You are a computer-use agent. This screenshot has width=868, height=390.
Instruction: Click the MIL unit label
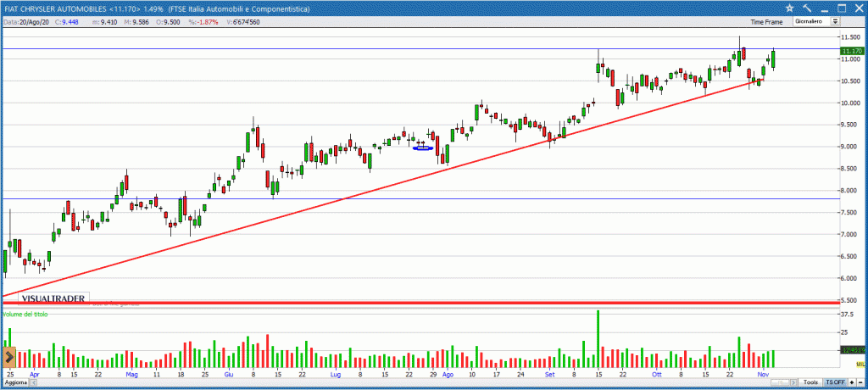click(x=860, y=364)
